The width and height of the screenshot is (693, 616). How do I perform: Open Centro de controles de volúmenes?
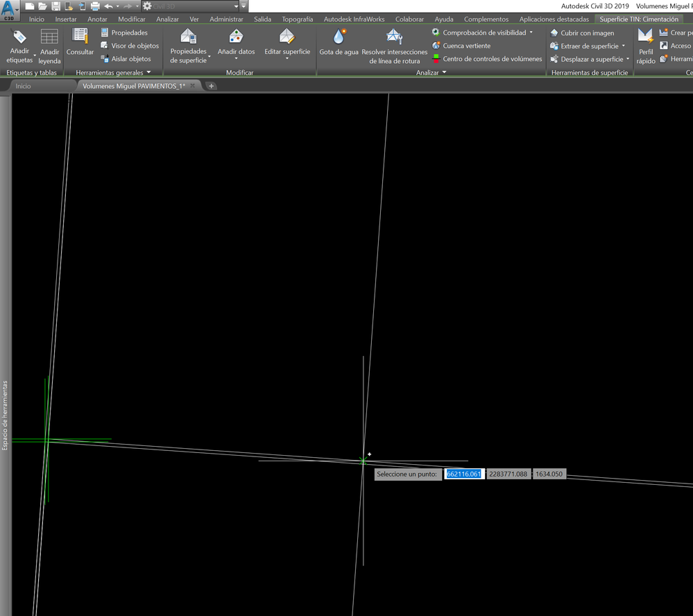pos(487,59)
